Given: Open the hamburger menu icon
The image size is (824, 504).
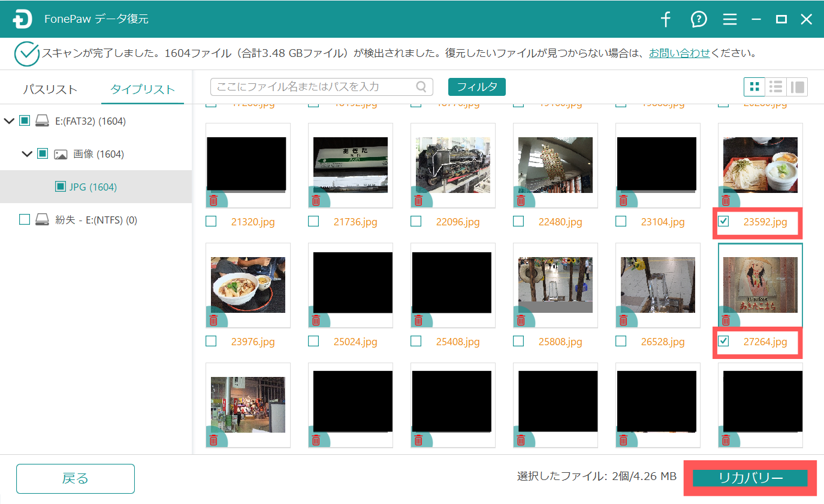Looking at the screenshot, I should tap(729, 19).
